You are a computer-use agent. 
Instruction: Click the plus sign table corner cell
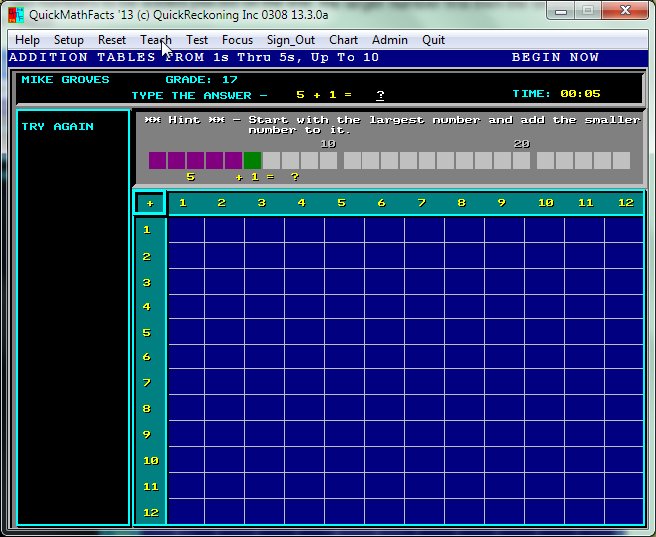coord(150,203)
